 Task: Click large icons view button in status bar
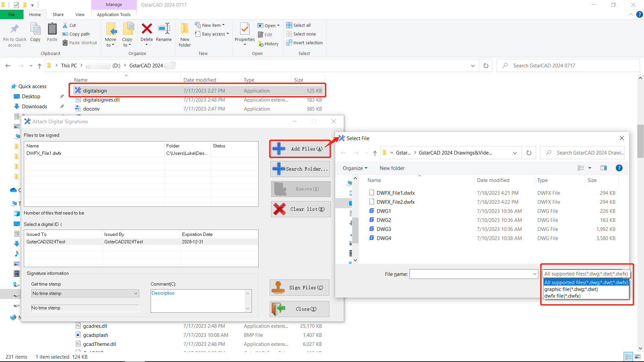(x=638, y=357)
